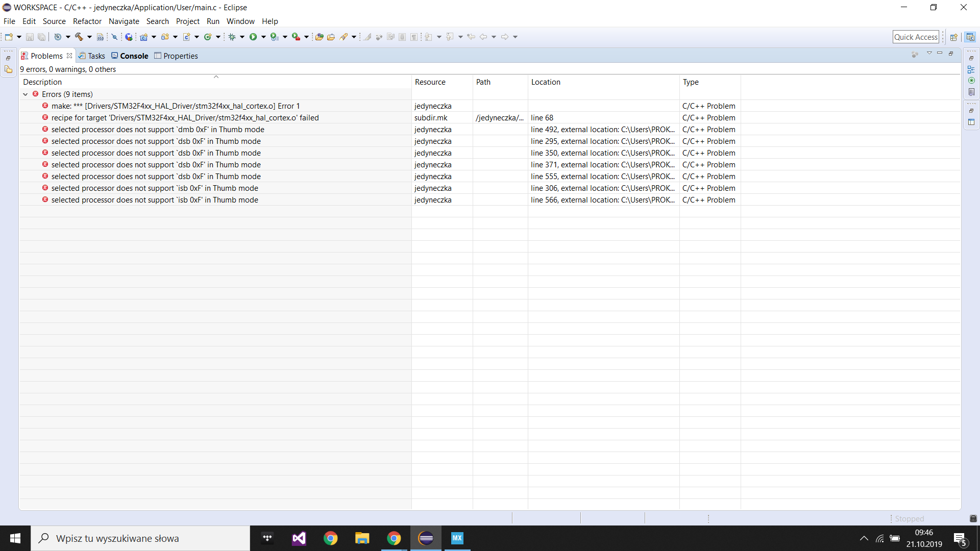Open the Refactor menu
This screenshot has width=980, height=551.
(x=87, y=21)
